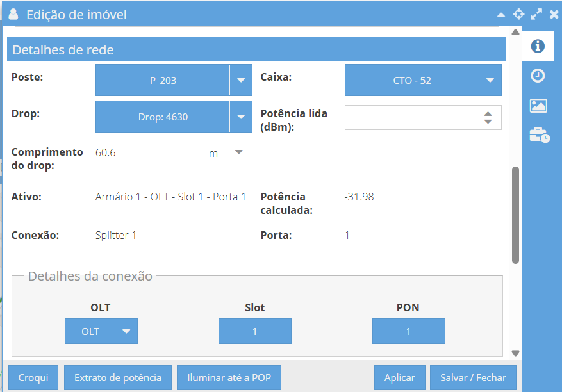Collapse the window using the up-arrow icon
The image size is (562, 392).
[501, 15]
